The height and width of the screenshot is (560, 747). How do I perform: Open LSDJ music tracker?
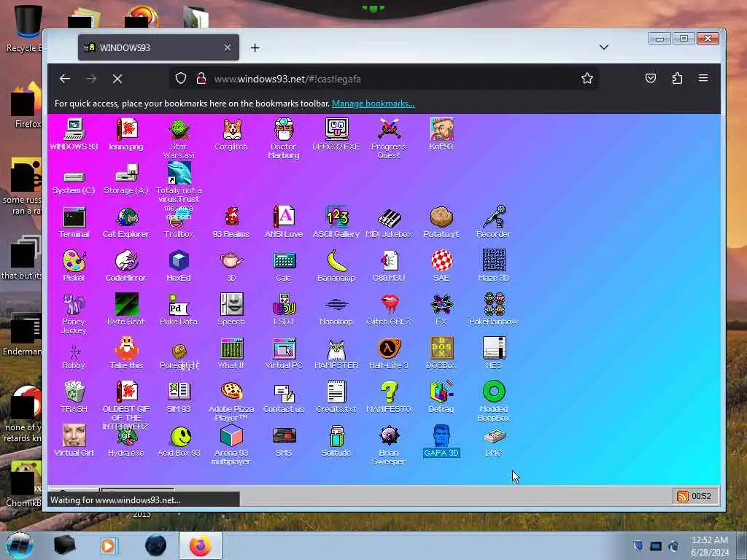click(x=284, y=309)
